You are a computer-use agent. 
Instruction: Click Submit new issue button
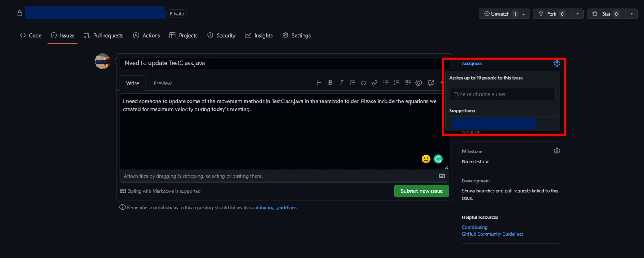(422, 191)
